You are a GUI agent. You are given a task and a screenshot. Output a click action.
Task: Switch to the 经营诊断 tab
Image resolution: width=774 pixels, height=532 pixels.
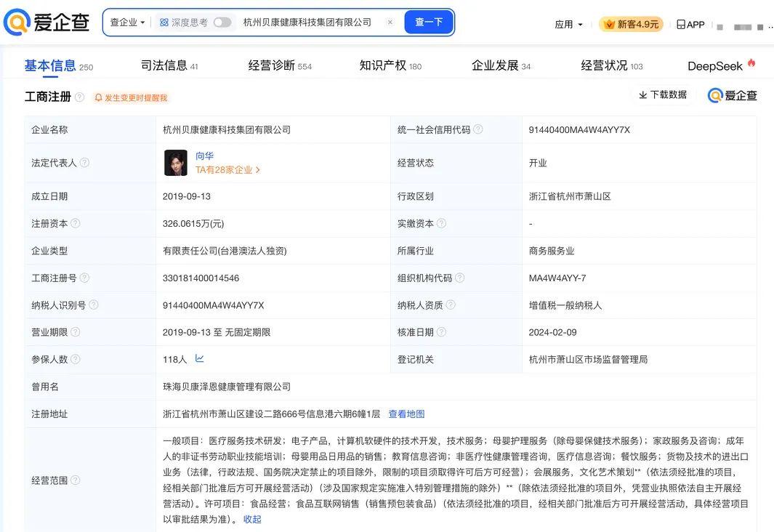[x=280, y=65]
